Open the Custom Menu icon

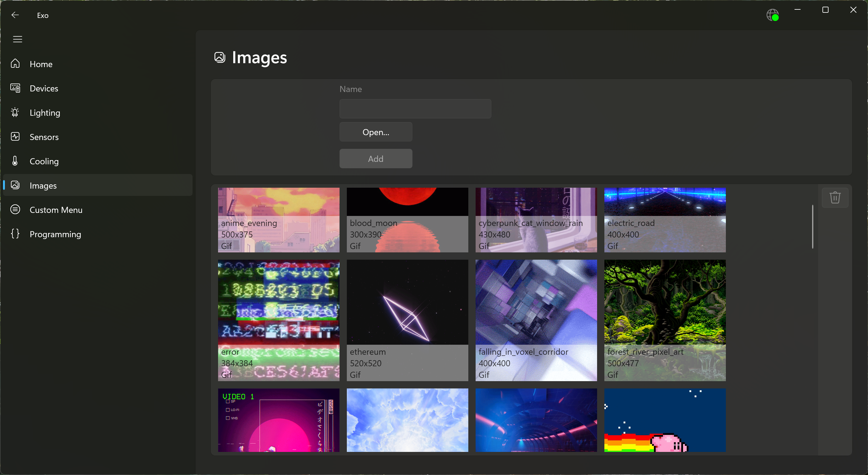(x=15, y=210)
